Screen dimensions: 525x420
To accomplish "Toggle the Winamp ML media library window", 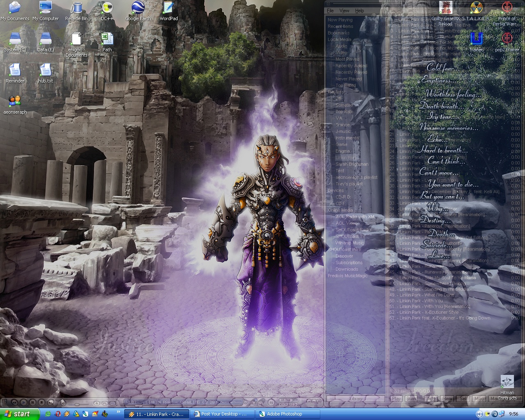I will click(x=112, y=403).
